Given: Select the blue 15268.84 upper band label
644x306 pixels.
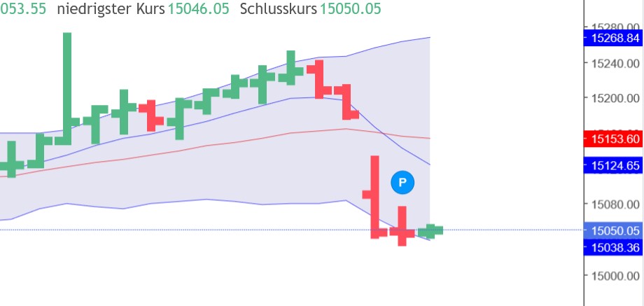Looking at the screenshot, I should tap(615, 38).
